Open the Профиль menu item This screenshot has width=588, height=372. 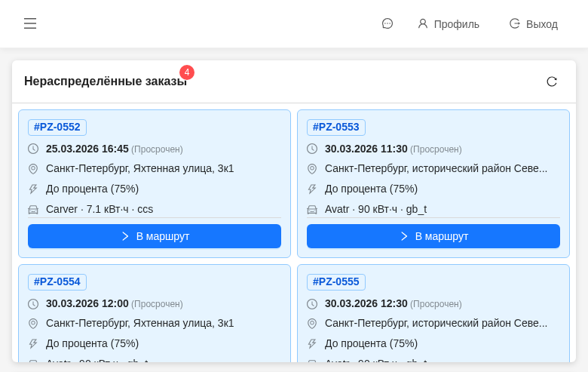[449, 23]
